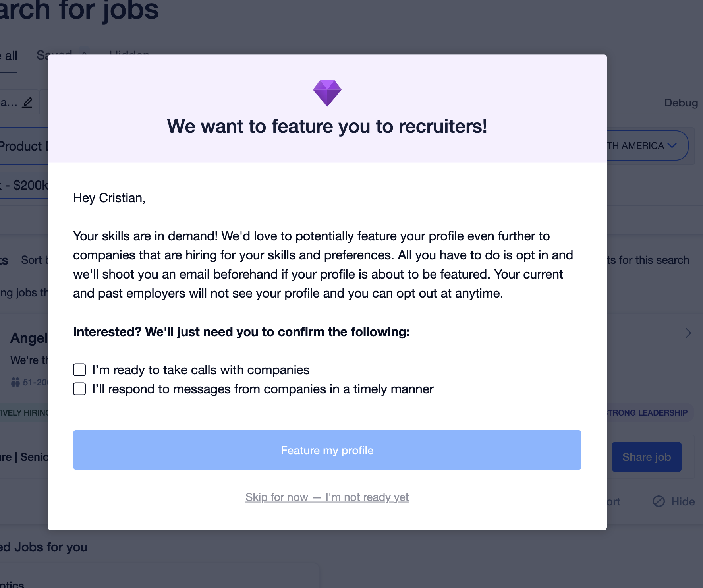Screen dimensions: 703x588
Task: Switch to the Saved tab
Action: coord(54,55)
